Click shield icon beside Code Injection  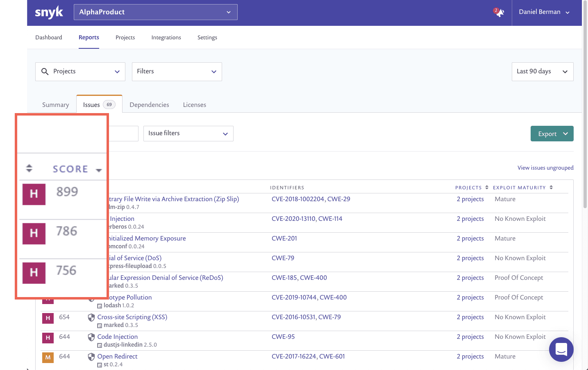(91, 337)
